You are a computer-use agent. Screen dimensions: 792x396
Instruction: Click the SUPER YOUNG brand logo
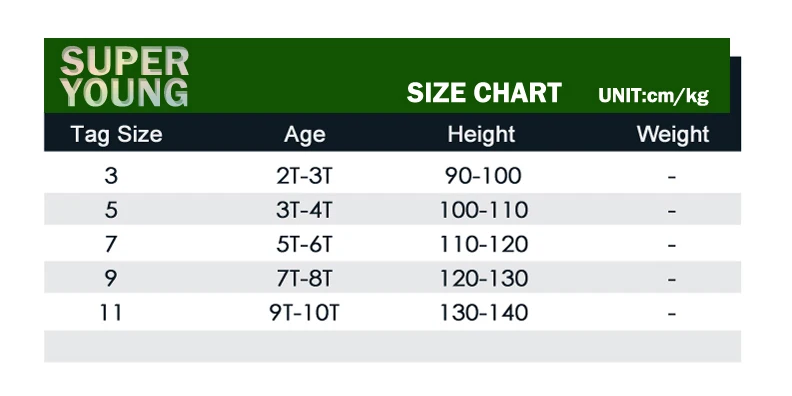tap(124, 77)
